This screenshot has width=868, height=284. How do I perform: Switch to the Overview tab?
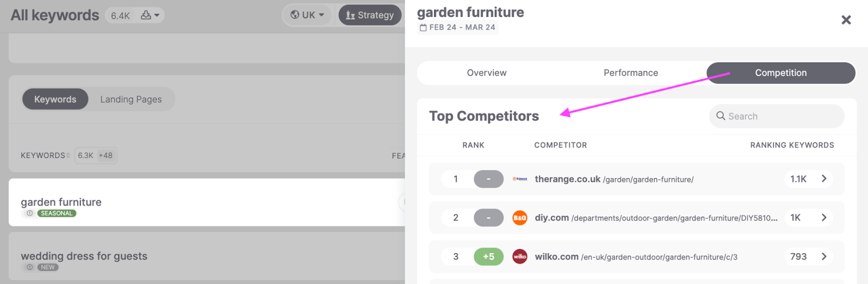(x=487, y=73)
